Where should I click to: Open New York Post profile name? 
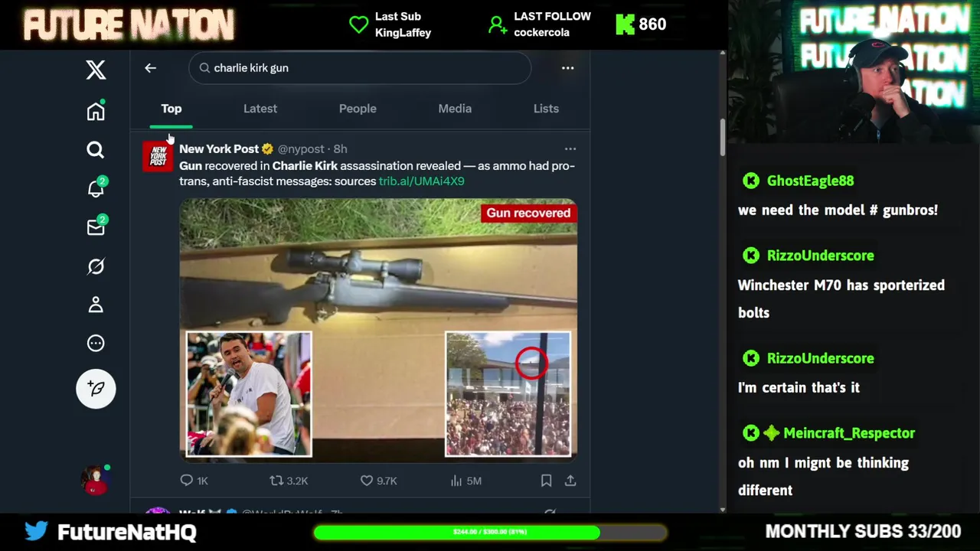pos(219,149)
